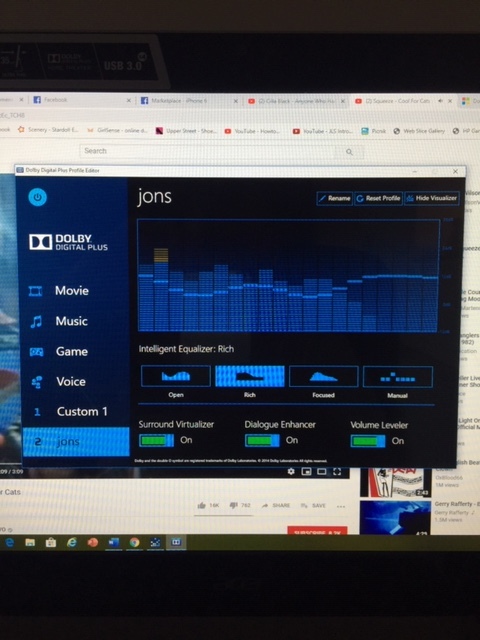Switch to the Cilla Black YouTube tab
The height and width of the screenshot is (640, 480).
[296, 101]
